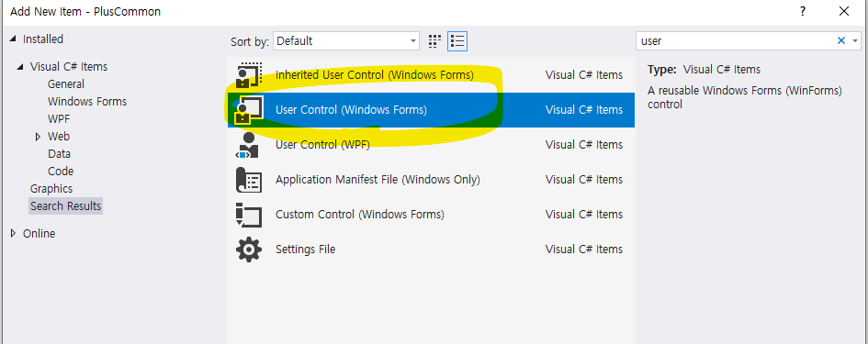The width and height of the screenshot is (868, 344).
Task: Select the WPF category
Action: click(x=59, y=119)
